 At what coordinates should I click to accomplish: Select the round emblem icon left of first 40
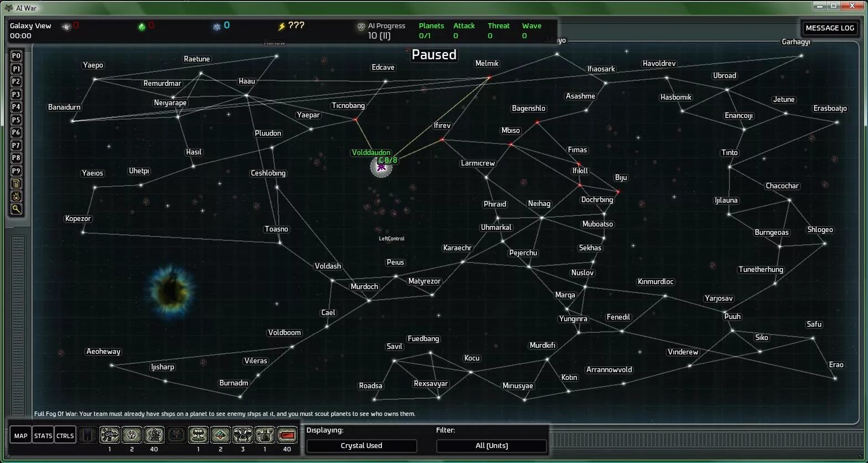[x=132, y=435]
